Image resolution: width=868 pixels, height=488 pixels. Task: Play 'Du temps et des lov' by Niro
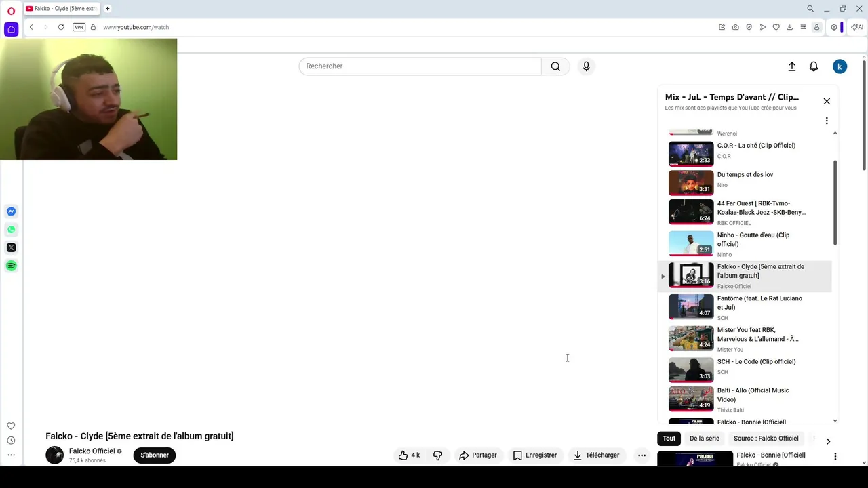tap(745, 182)
